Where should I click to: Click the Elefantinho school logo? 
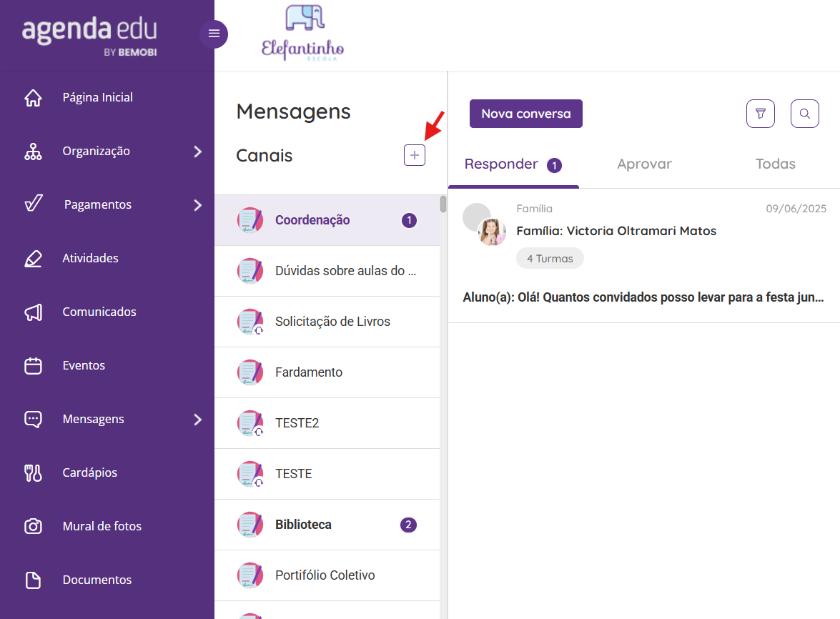tap(302, 33)
